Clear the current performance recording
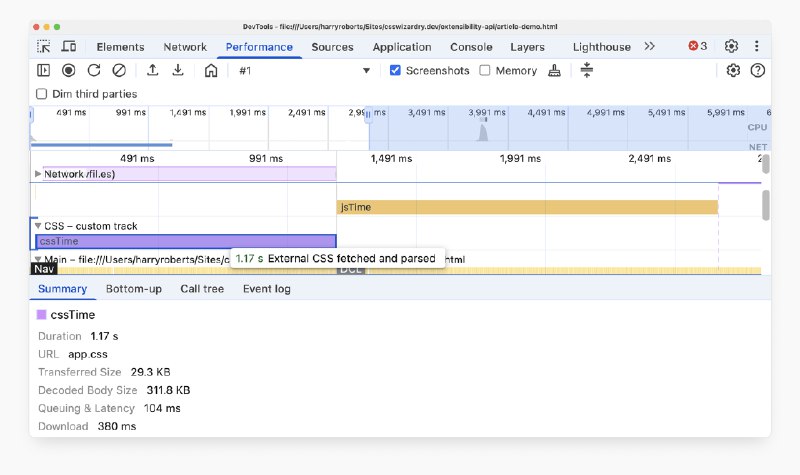This screenshot has width=800, height=475. click(x=119, y=70)
